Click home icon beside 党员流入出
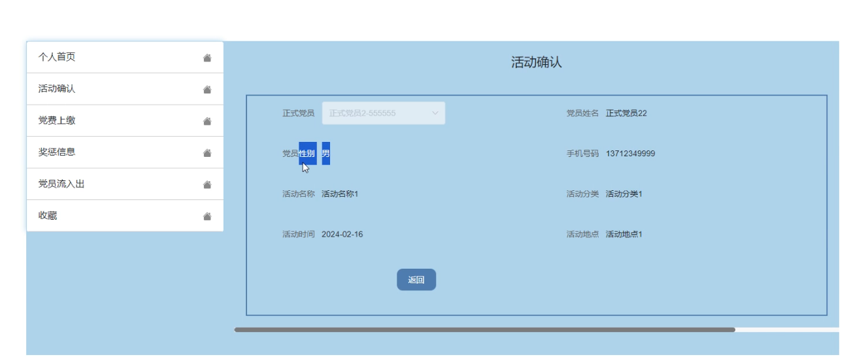Screen dimensions: 868x357 point(207,184)
